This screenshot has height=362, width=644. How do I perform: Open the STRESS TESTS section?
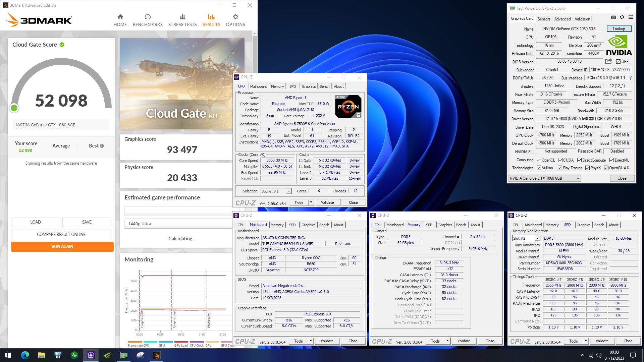[182, 20]
